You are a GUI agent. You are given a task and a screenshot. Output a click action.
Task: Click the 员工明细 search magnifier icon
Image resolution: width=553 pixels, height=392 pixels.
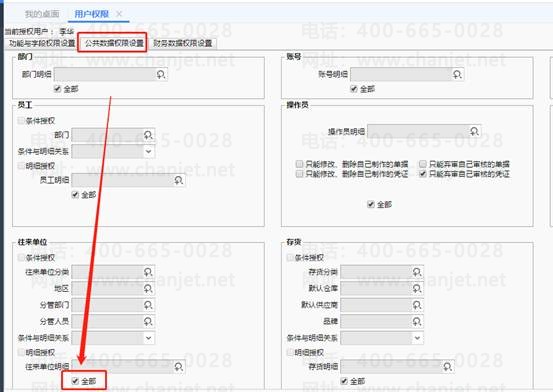click(x=179, y=180)
